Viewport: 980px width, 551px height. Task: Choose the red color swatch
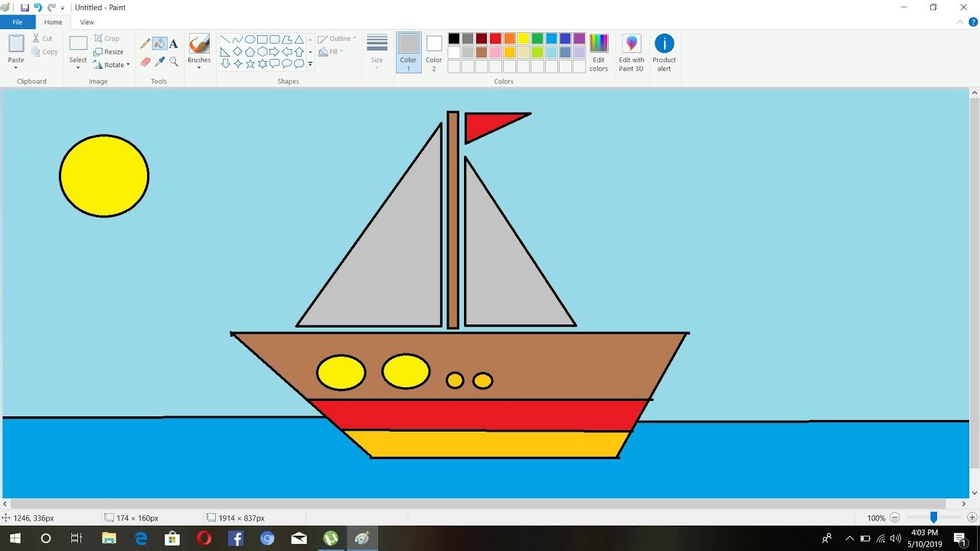click(x=495, y=38)
